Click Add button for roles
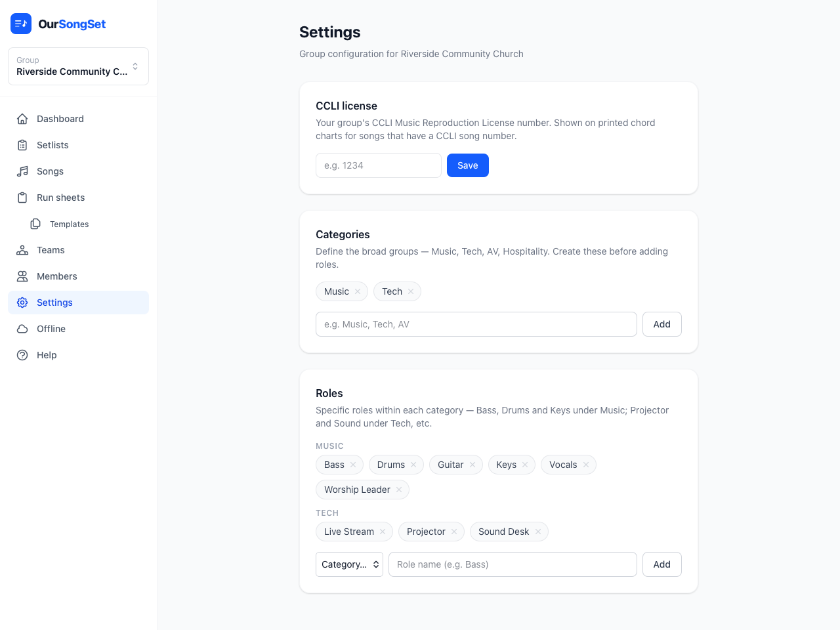This screenshot has width=840, height=630. click(661, 564)
